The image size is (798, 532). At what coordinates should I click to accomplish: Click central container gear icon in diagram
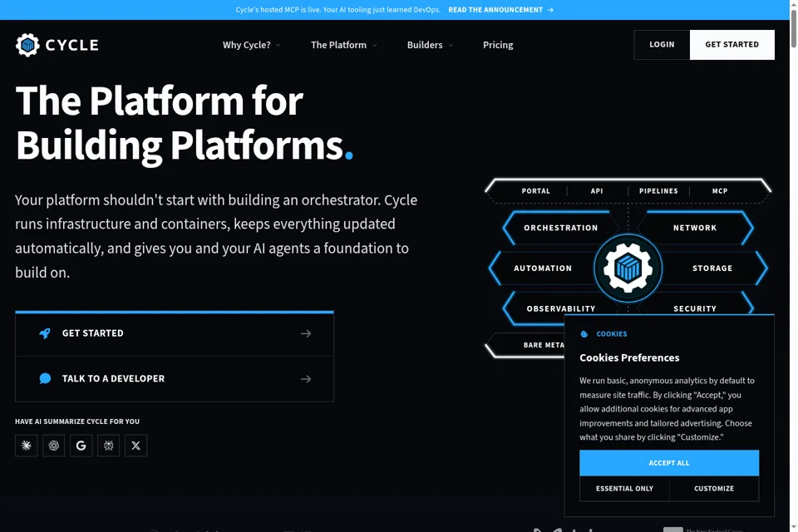tap(628, 268)
